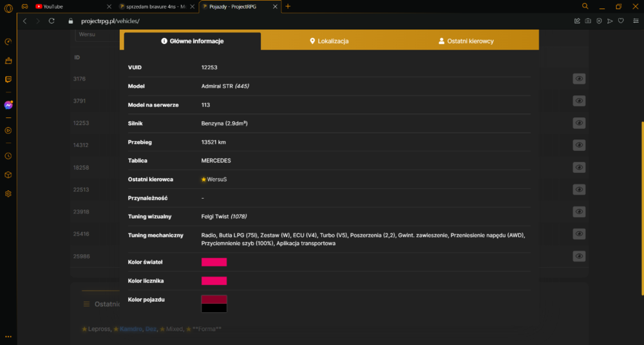644x345 pixels.
Task: Switch to the Ostatni kierowcy tab
Action: click(466, 41)
